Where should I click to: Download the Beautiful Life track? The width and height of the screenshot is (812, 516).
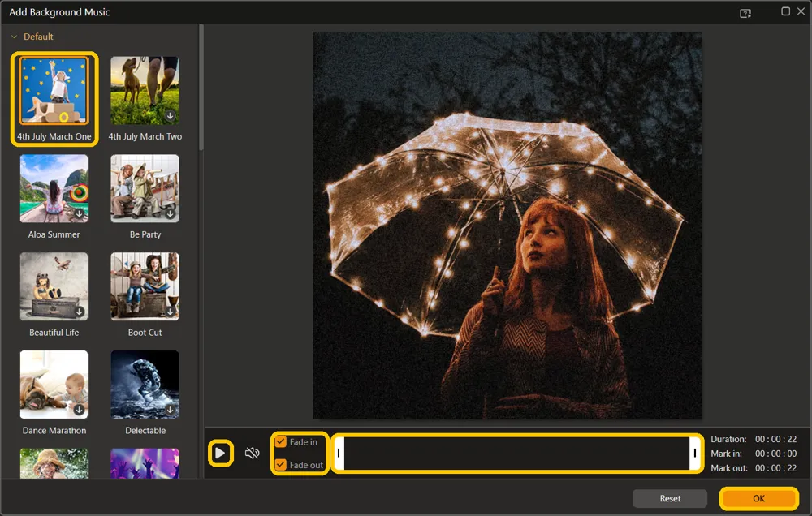tap(80, 312)
